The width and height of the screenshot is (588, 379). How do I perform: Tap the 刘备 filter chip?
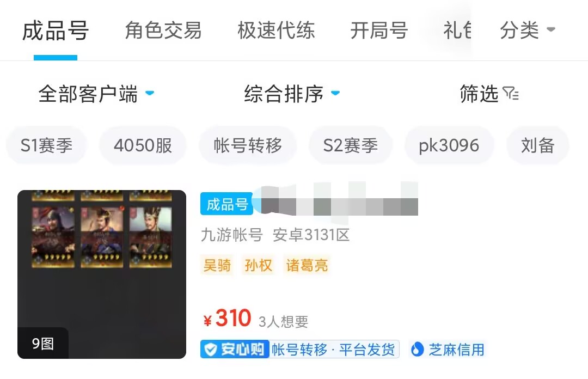tap(538, 145)
